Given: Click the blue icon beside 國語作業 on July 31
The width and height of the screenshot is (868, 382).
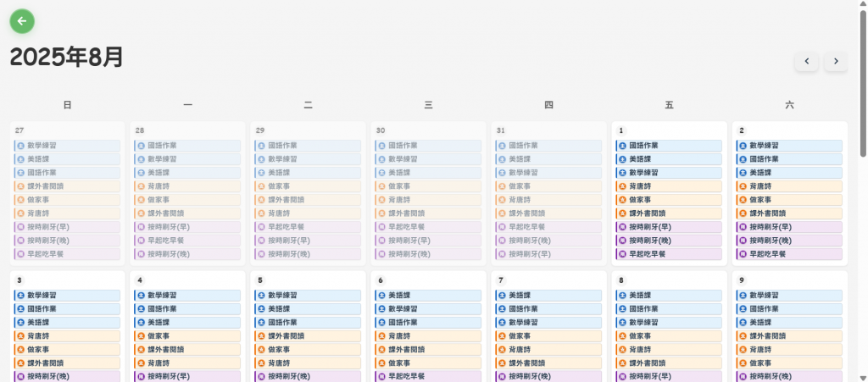Looking at the screenshot, I should [x=502, y=146].
